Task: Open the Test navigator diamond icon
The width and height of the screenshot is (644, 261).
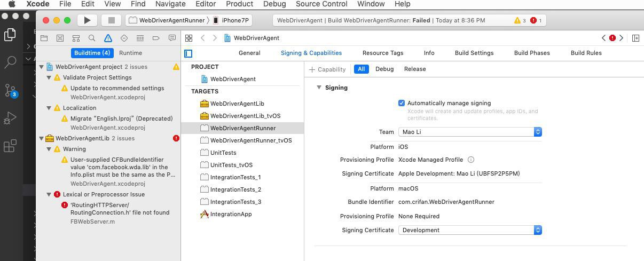Action: pos(124,38)
